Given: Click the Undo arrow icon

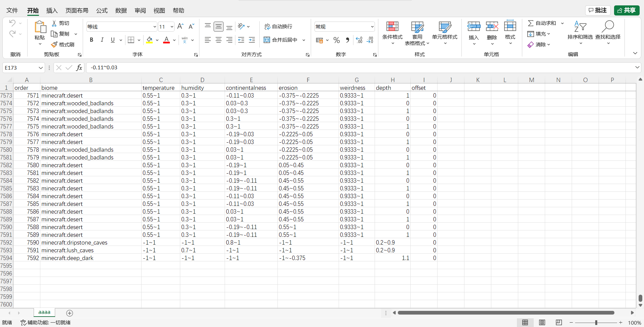Looking at the screenshot, I should [12, 23].
